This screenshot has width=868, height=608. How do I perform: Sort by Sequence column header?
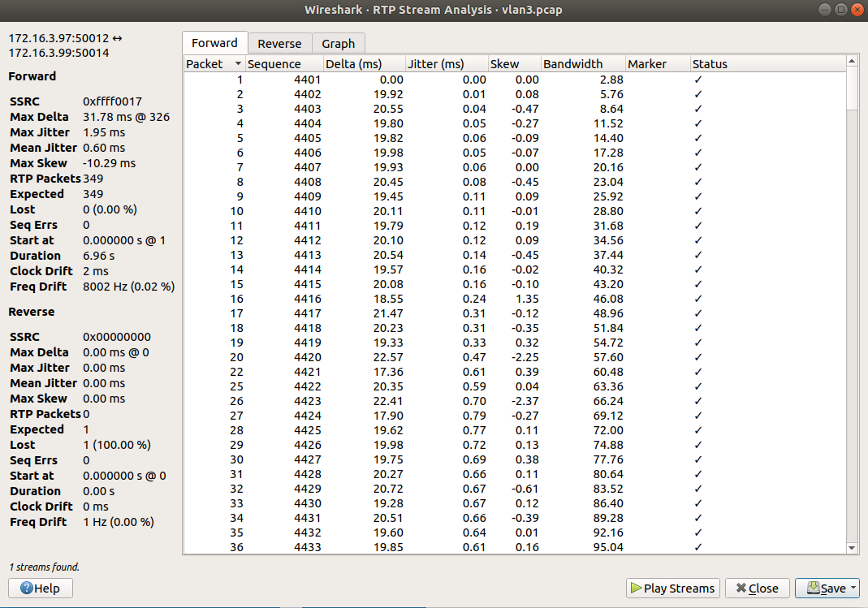coord(284,63)
